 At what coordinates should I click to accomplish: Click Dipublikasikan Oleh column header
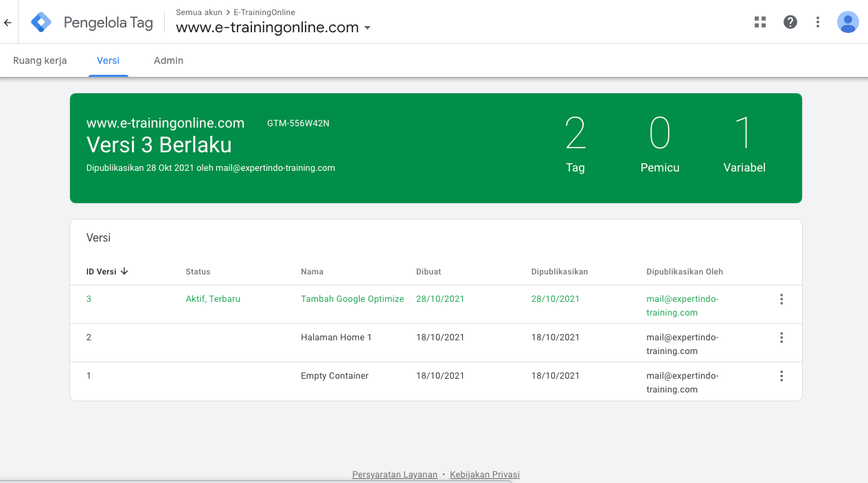click(685, 272)
